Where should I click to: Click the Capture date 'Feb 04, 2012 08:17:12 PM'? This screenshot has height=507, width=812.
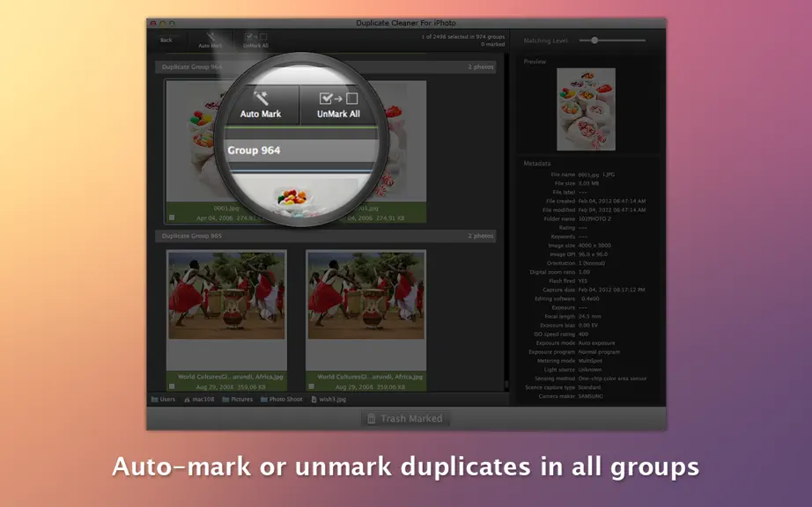coord(611,290)
